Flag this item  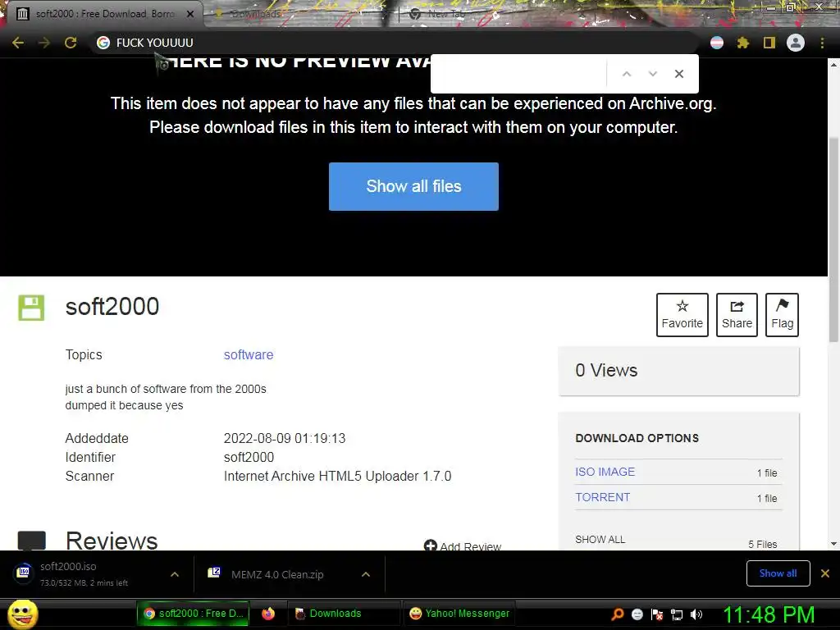(782, 315)
